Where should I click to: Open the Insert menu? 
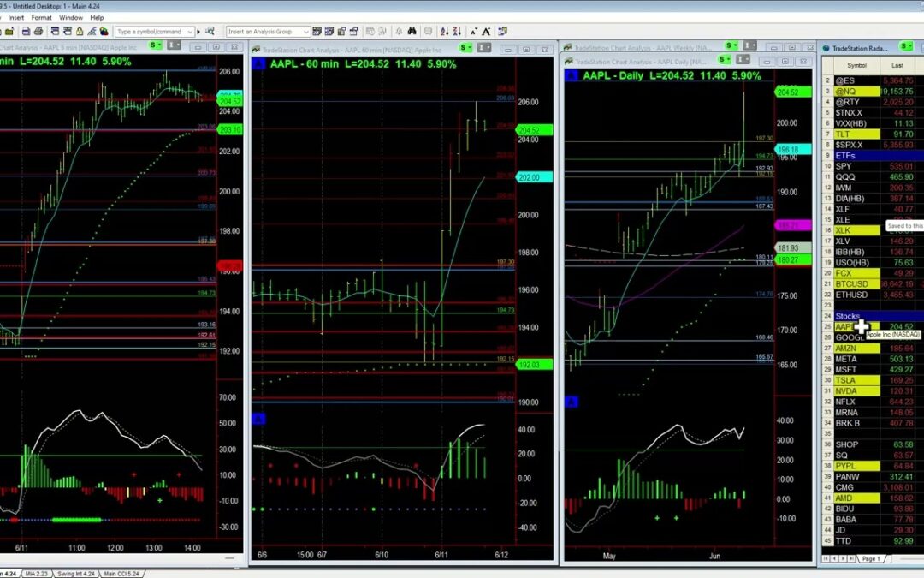[16, 18]
